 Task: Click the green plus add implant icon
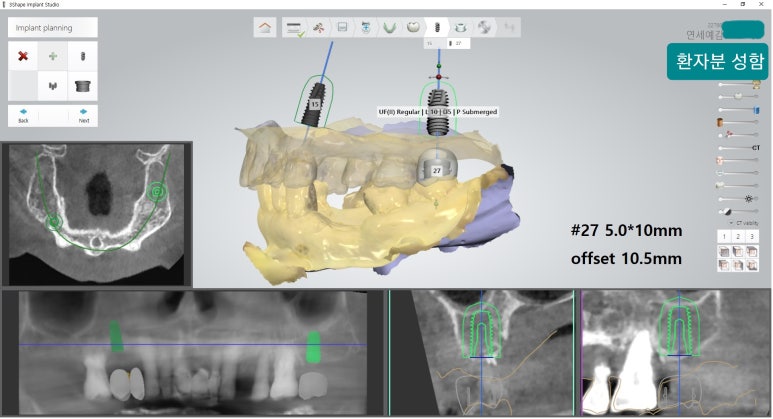pyautogui.click(x=53, y=56)
